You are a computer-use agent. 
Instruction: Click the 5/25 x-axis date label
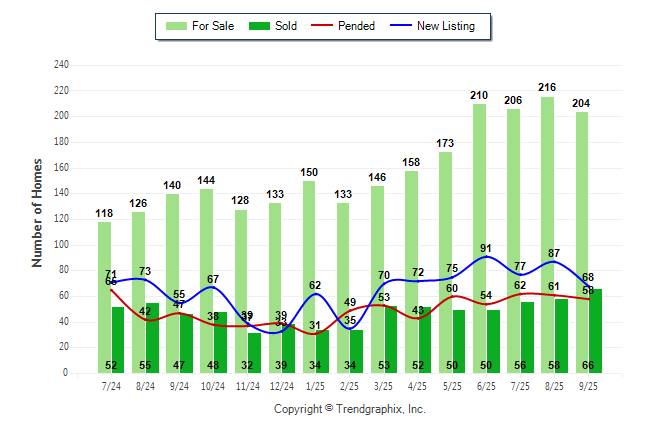click(451, 385)
